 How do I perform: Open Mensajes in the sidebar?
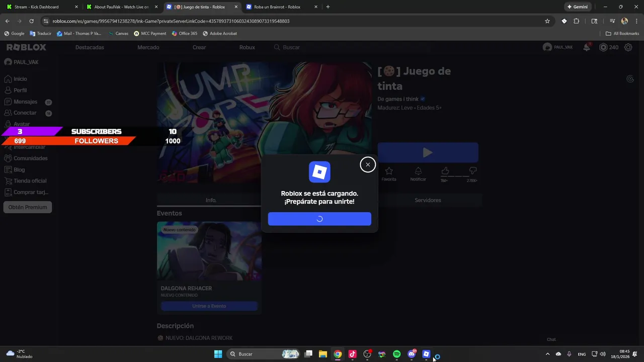25,102
